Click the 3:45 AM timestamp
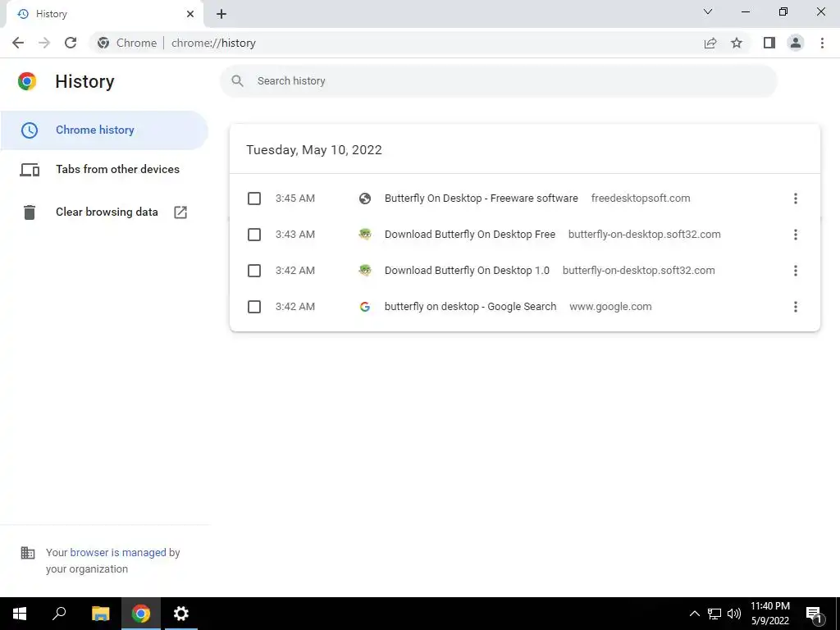Screen dimensions: 840x630 [x=295, y=199]
